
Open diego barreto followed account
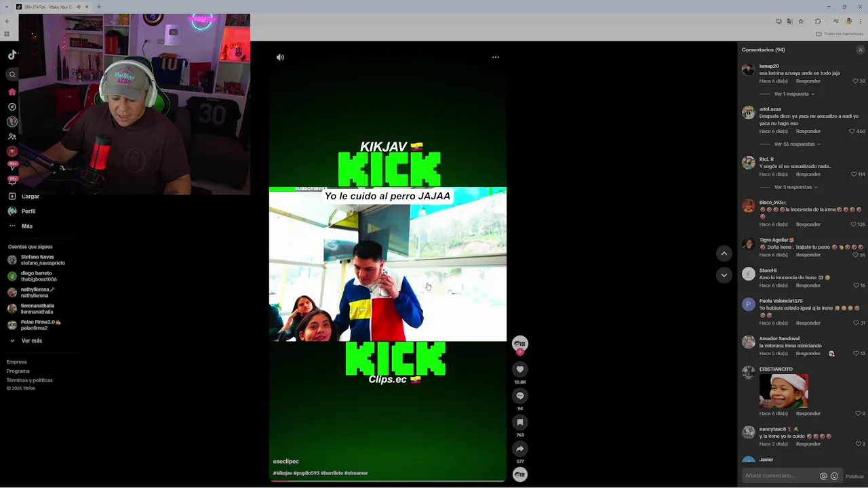click(x=32, y=277)
